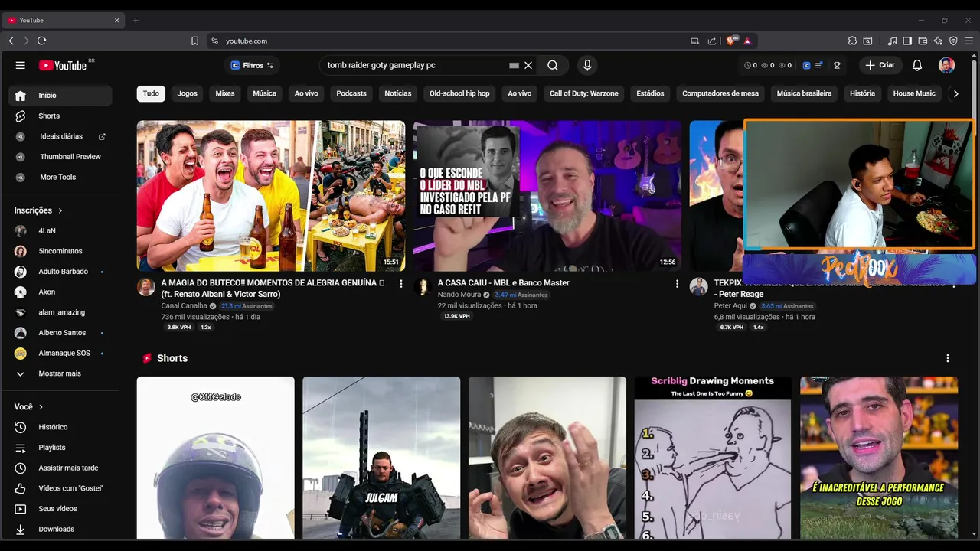Go to Início in the sidebar
This screenshot has width=980, height=551.
(60, 96)
